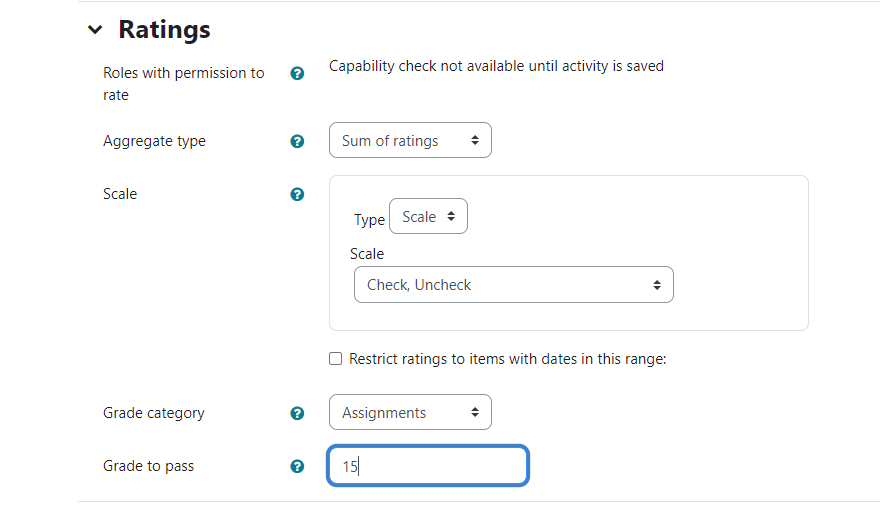Show help icon for Aggregate type
The image size is (880, 509).
[297, 142]
